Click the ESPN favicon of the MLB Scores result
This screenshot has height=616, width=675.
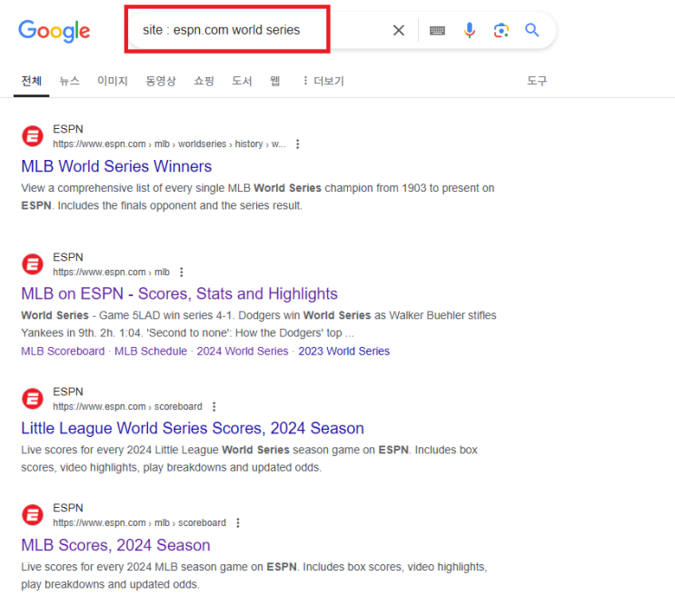point(33,515)
